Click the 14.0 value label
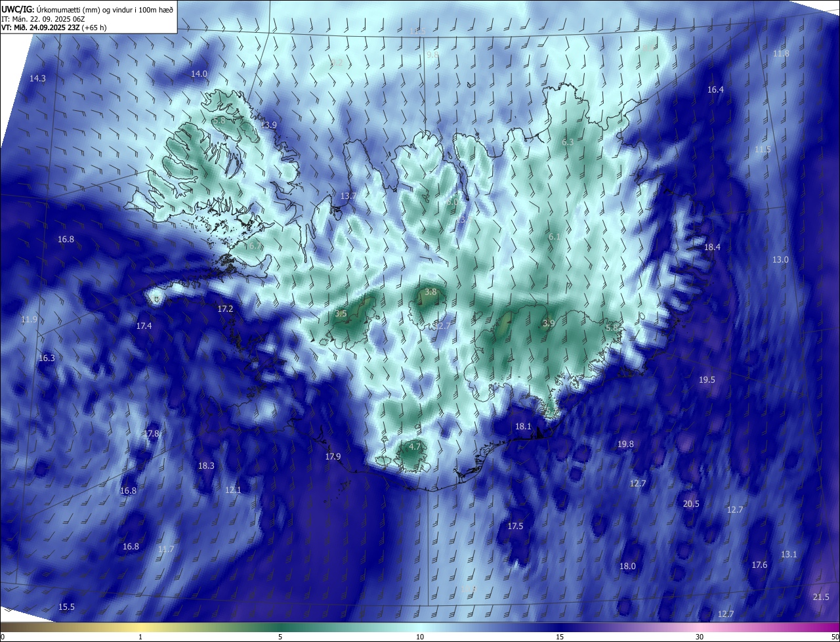Image resolution: width=840 pixels, height=642 pixels. [x=199, y=74]
